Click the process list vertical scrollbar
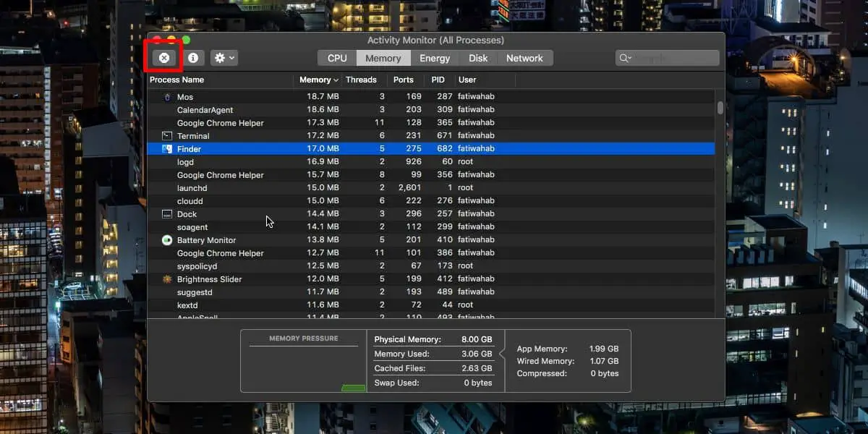Screen dimensions: 868x434 pos(720,107)
